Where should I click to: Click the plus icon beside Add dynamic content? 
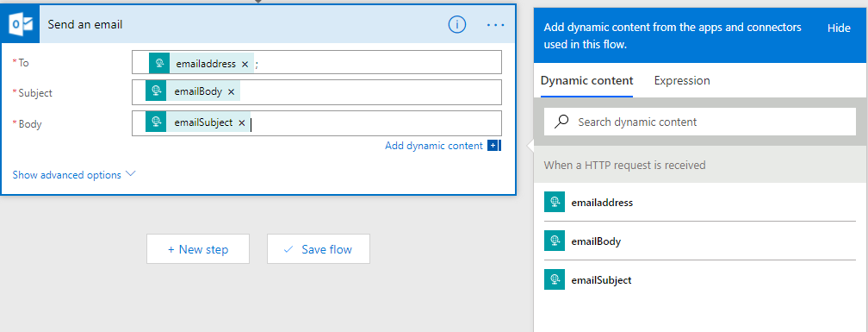pyautogui.click(x=493, y=146)
